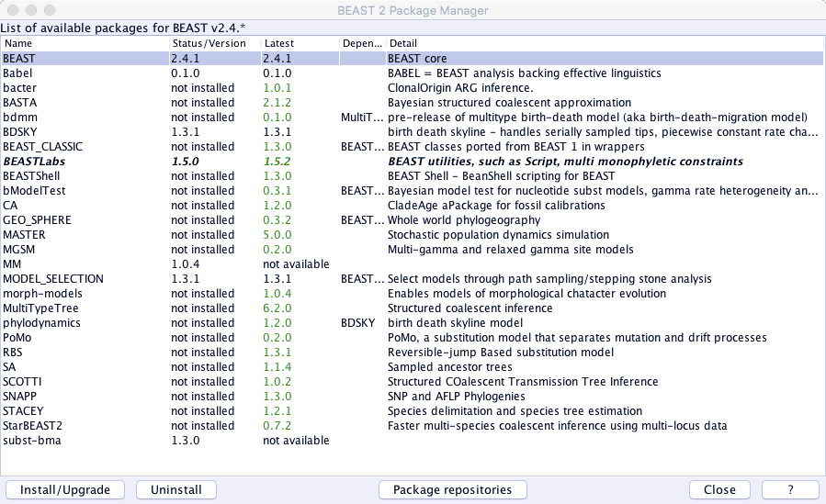
Task: Select the StarBEAST2 package
Action: [x=413, y=426]
